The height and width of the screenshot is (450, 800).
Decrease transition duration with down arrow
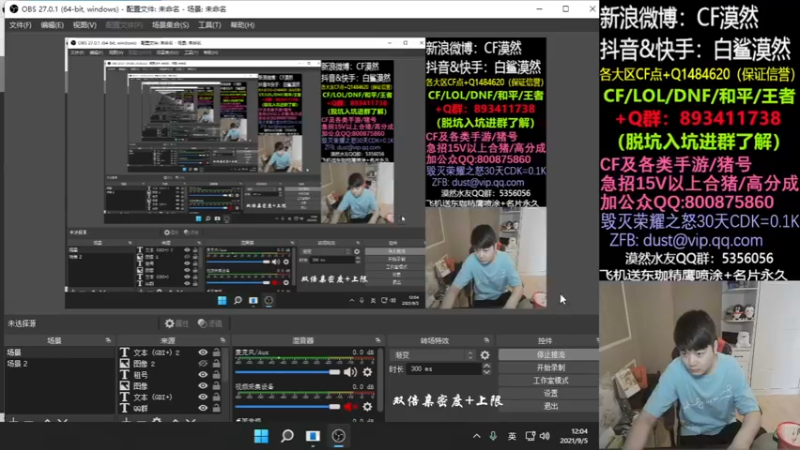(x=487, y=372)
